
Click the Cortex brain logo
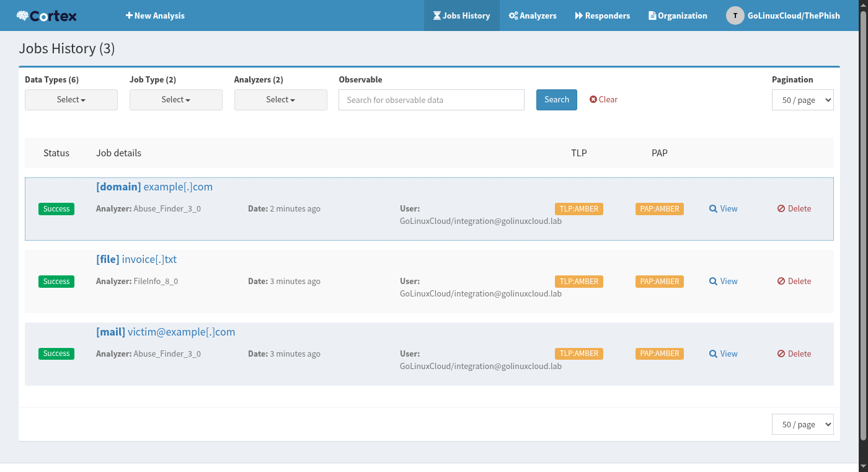pyautogui.click(x=46, y=16)
